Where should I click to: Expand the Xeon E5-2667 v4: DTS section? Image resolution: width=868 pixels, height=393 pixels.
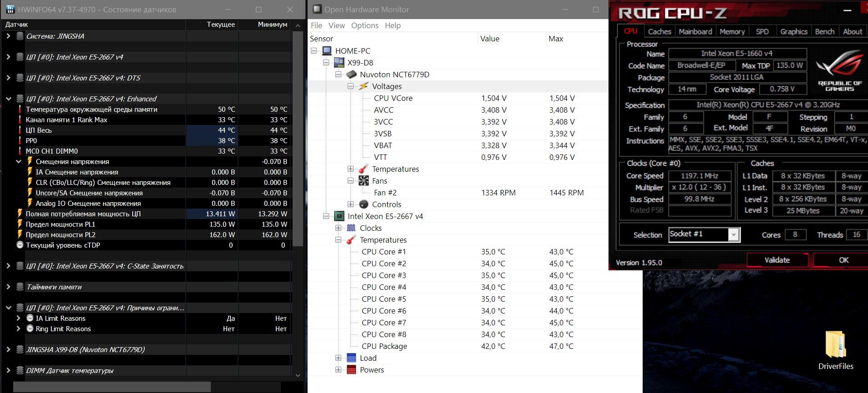click(x=8, y=78)
